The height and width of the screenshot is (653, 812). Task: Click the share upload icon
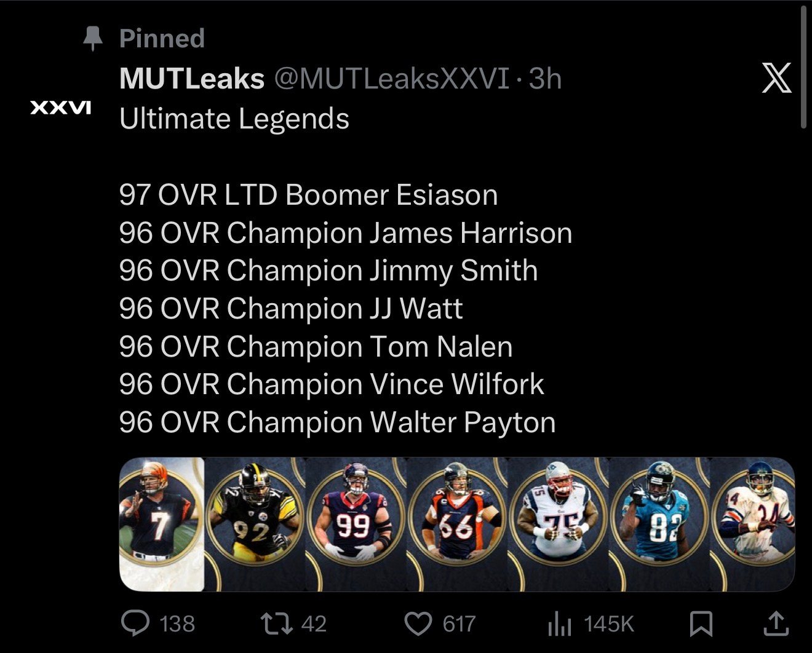pos(776,623)
